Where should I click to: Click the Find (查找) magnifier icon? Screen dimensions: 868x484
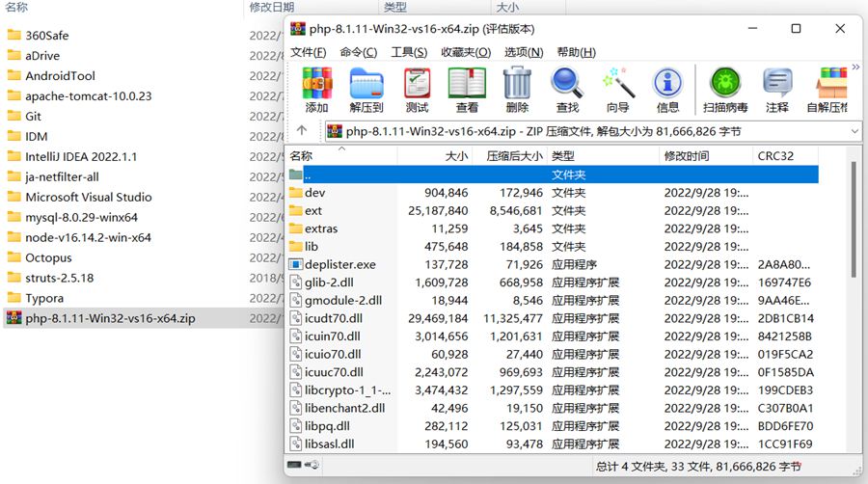(x=567, y=89)
